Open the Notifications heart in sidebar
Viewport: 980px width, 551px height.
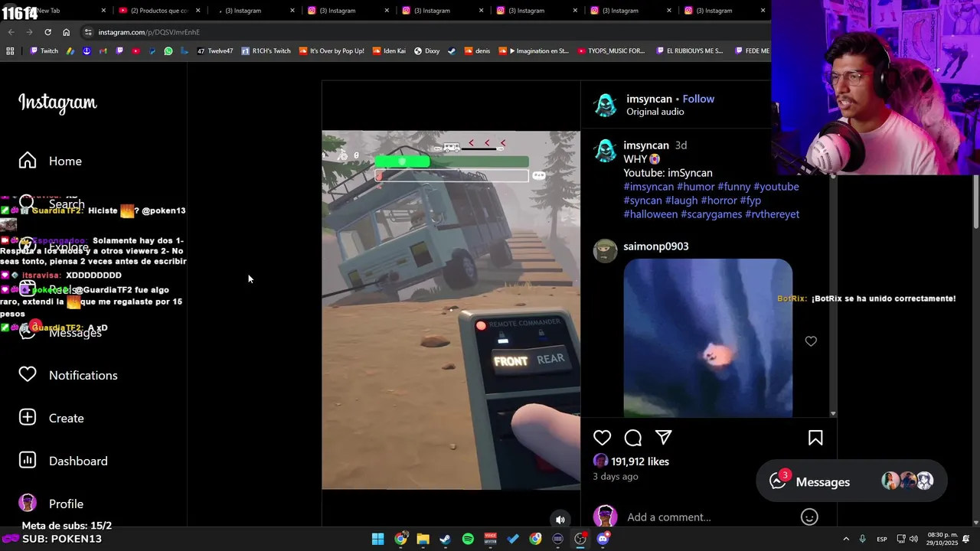coord(28,375)
